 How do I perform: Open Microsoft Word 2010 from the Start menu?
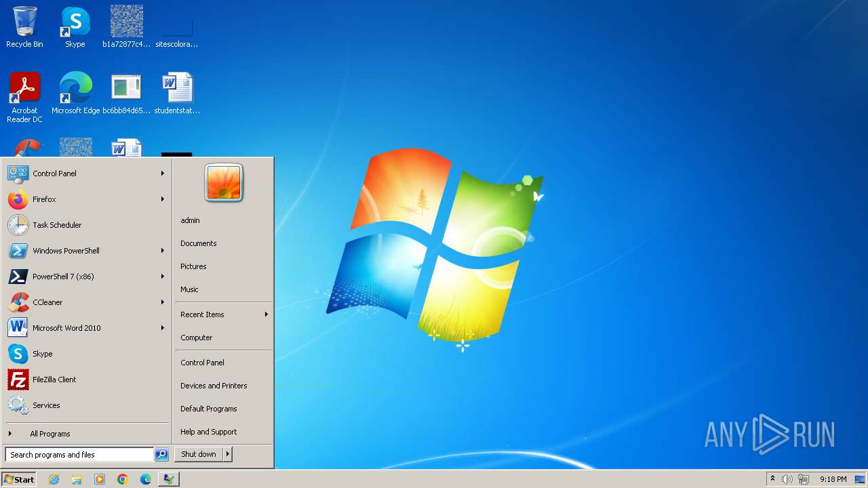(x=87, y=328)
